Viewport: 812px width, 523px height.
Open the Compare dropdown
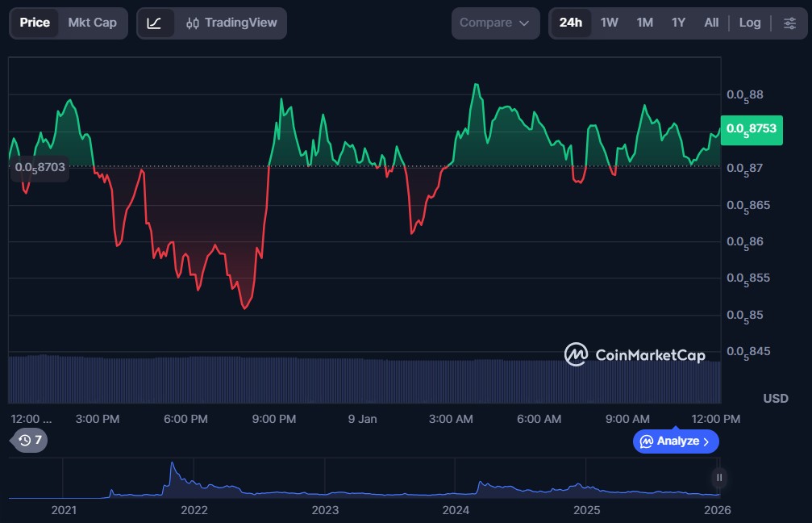[495, 23]
